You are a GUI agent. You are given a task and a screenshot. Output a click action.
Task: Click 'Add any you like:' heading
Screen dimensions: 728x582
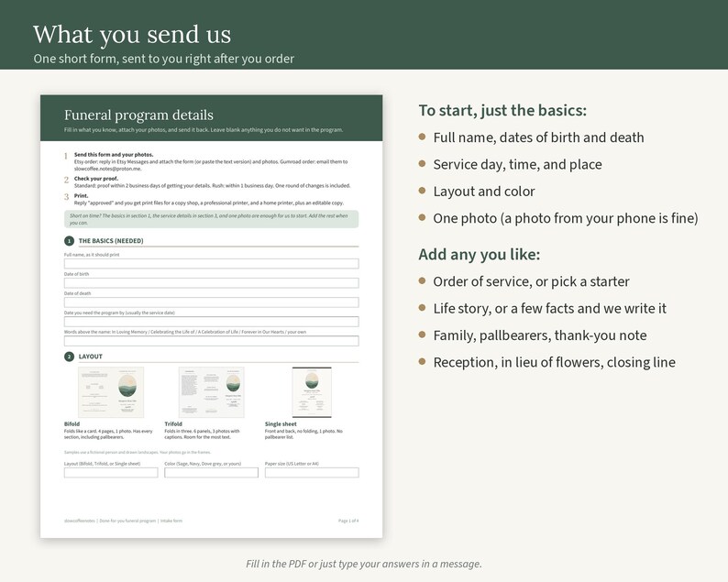click(x=480, y=254)
